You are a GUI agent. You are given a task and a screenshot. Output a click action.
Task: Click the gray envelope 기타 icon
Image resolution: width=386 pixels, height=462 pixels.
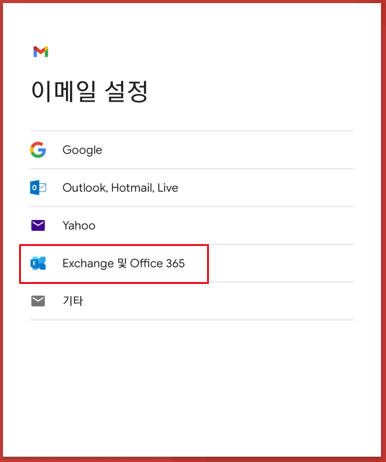pyautogui.click(x=38, y=301)
